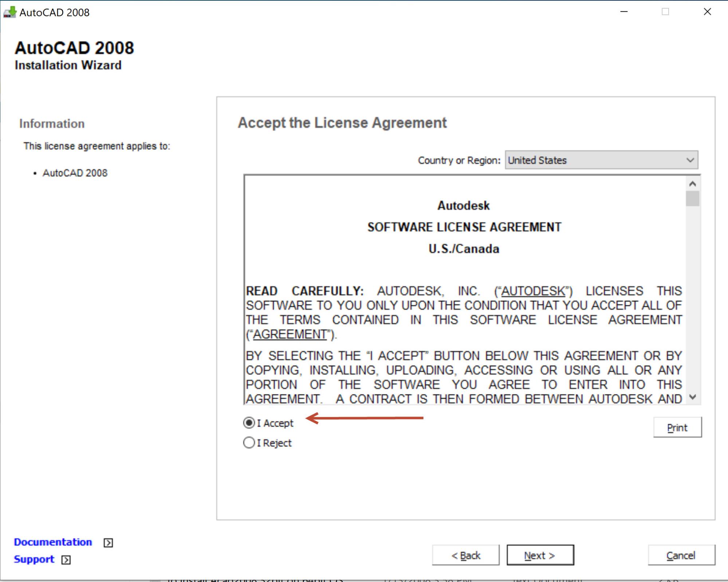Screen dimensions: 728x582
Task: Select the I Accept radio button
Action: point(249,423)
